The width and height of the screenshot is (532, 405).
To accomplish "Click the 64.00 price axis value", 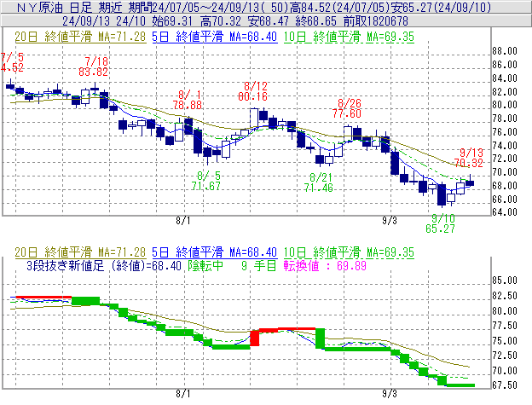I will pyautogui.click(x=505, y=212).
